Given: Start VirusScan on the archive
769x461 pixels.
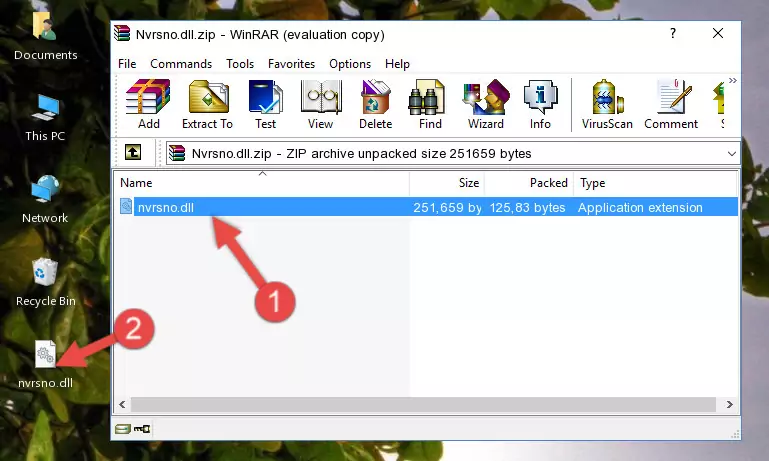Looking at the screenshot, I should 607,104.
